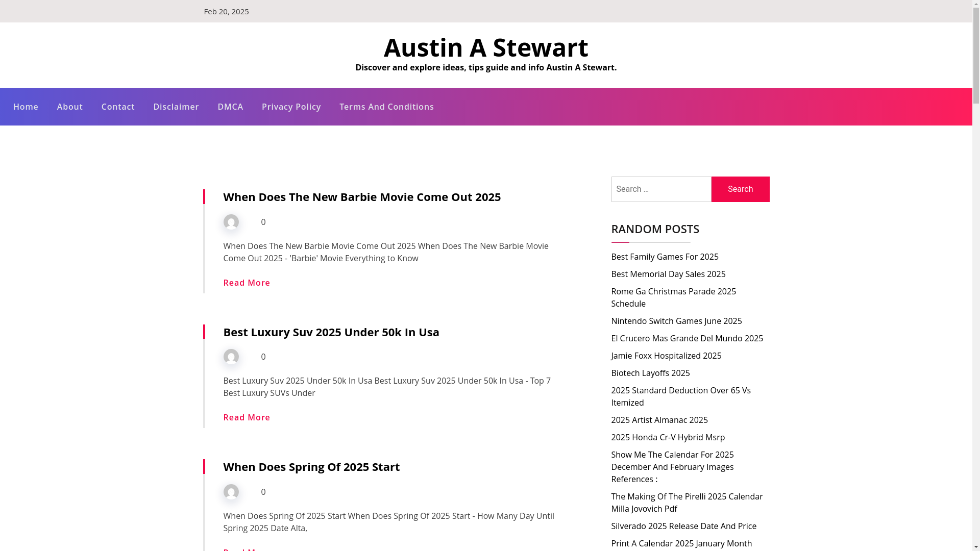Screen dimensions: 980x551
Task: Click the Barbie Movie post excerpt text
Action: coord(386,252)
